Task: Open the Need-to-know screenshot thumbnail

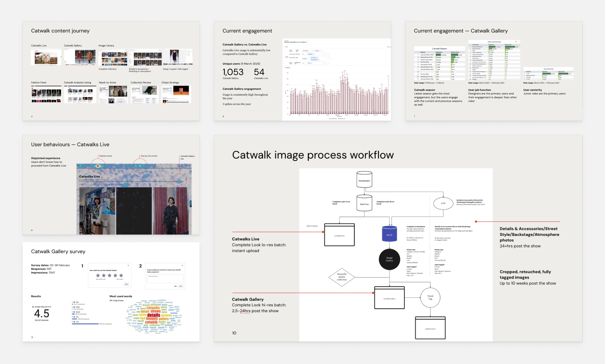Action: [x=113, y=94]
